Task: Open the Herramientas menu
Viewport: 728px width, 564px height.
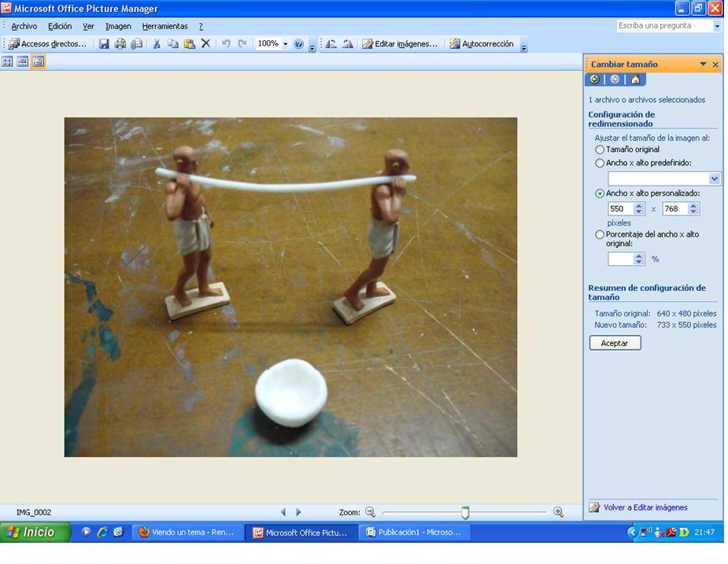Action: (164, 26)
